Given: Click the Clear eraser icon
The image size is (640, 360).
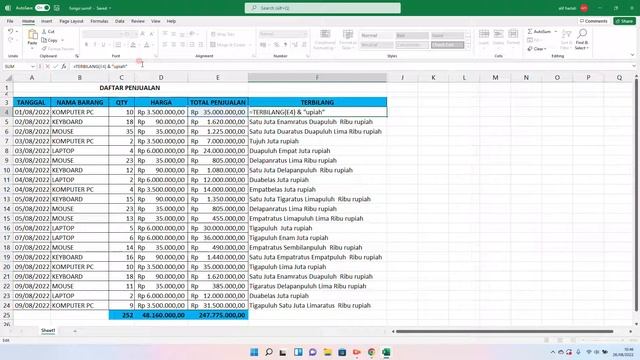Looking at the screenshot, I should 530,49.
